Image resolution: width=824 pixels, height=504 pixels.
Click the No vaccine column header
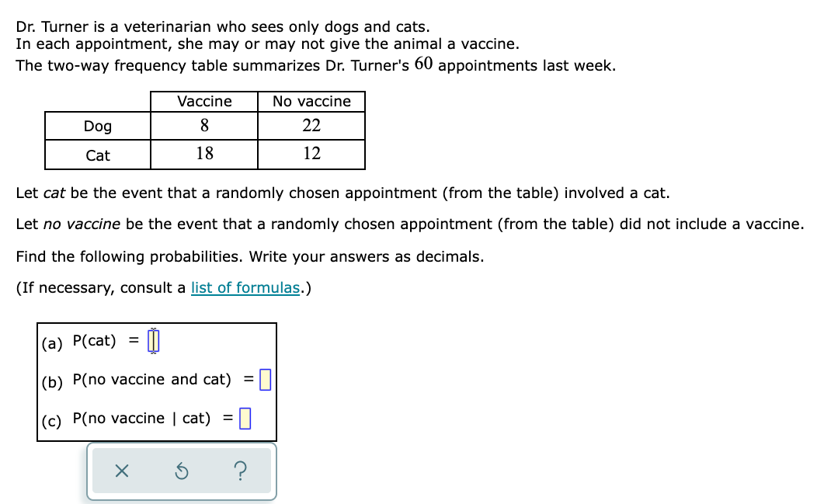tap(311, 101)
